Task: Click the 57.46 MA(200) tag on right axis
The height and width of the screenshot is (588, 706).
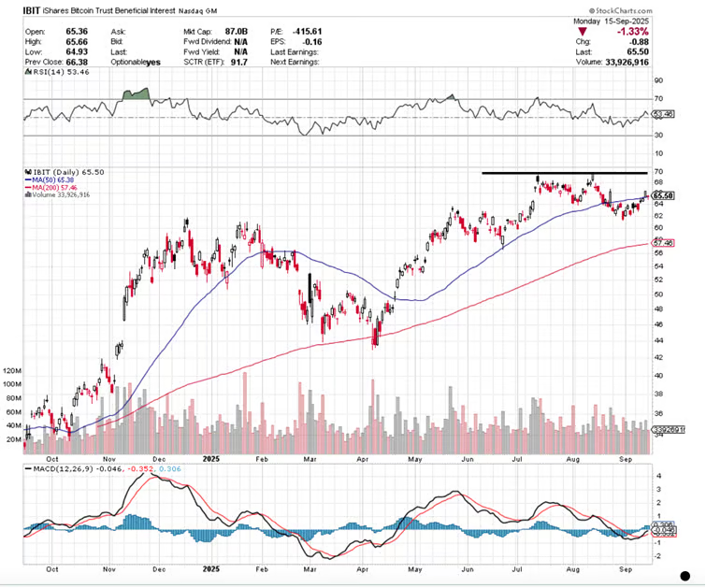Action: pos(663,243)
